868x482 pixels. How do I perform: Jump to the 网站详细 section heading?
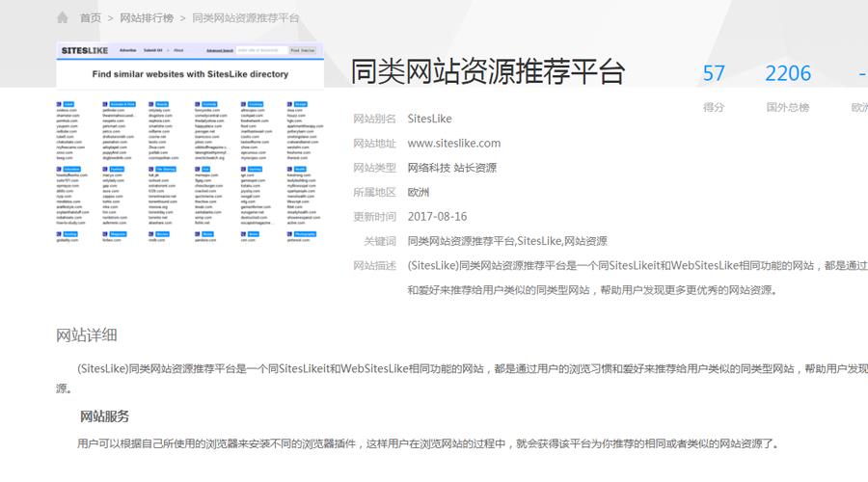87,335
